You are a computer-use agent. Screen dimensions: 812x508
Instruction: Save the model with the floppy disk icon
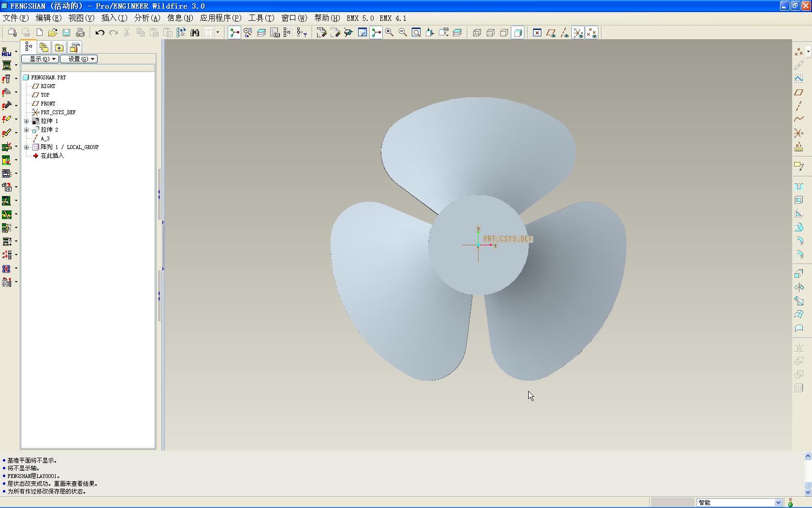(66, 32)
